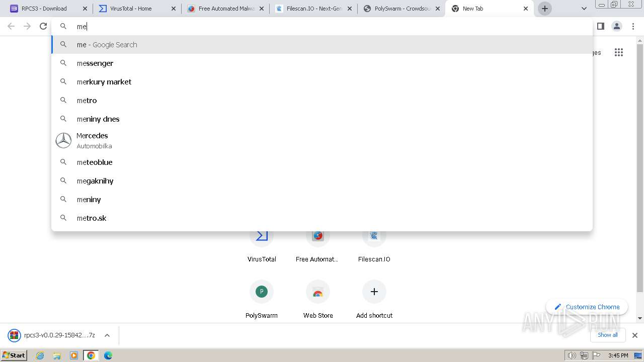
Task: Close the downloads bar
Action: [634, 335]
